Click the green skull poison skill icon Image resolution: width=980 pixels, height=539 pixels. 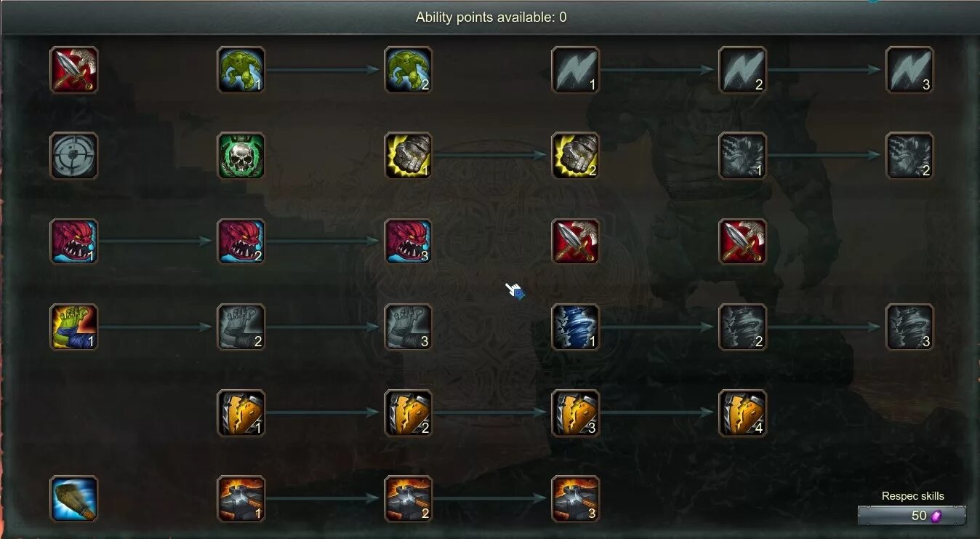point(241,156)
